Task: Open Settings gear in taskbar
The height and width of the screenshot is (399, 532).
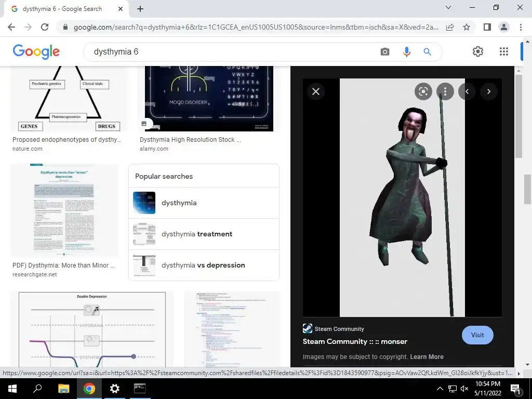Action: coord(115,389)
